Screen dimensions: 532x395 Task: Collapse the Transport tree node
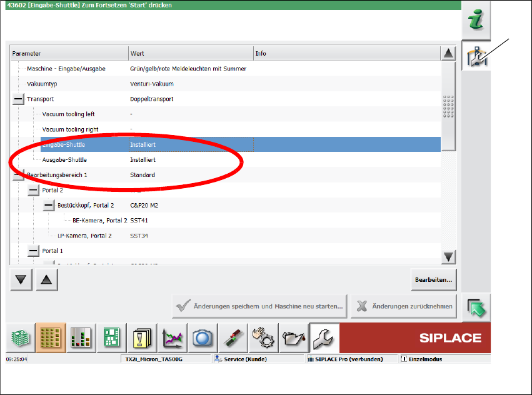click(x=18, y=99)
